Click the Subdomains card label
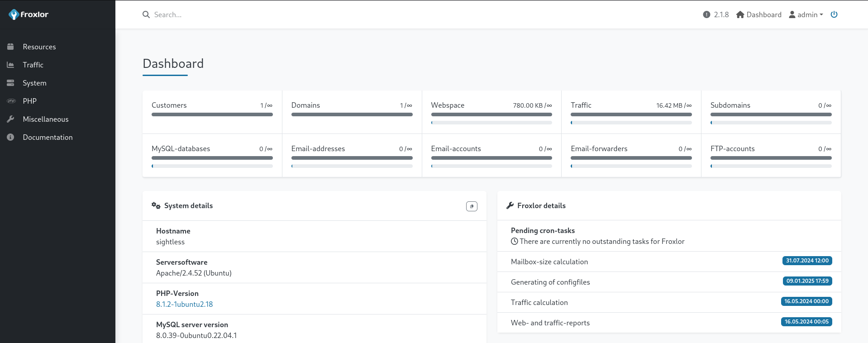The width and height of the screenshot is (868, 343). click(730, 105)
